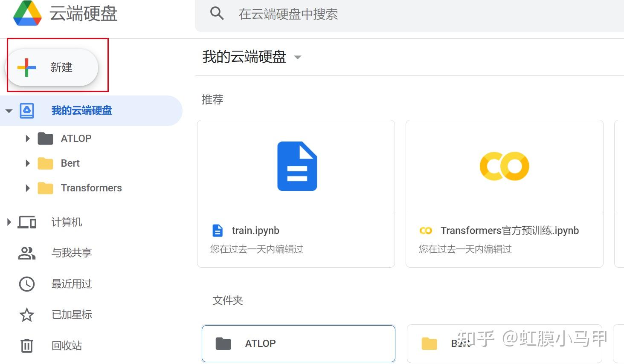Open the train.ipynb suggested file card

click(296, 194)
